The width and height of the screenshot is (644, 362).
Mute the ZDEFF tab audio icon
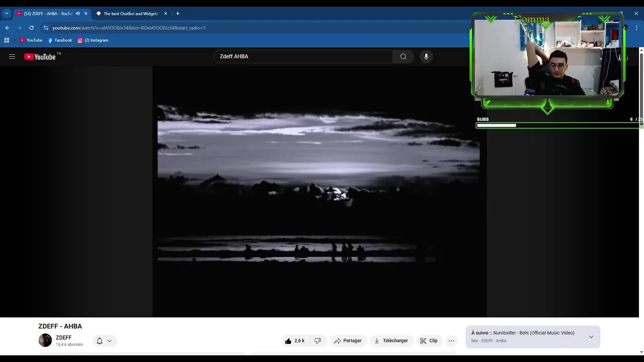coord(77,14)
